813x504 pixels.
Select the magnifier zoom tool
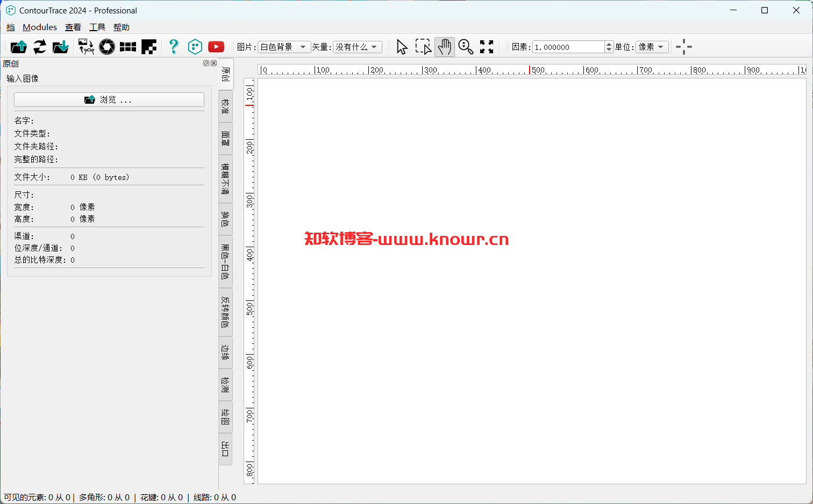(466, 47)
